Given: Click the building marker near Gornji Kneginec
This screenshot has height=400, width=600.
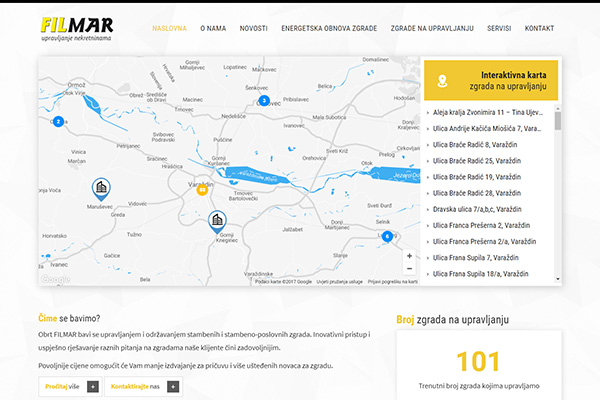Looking at the screenshot, I should (x=217, y=221).
